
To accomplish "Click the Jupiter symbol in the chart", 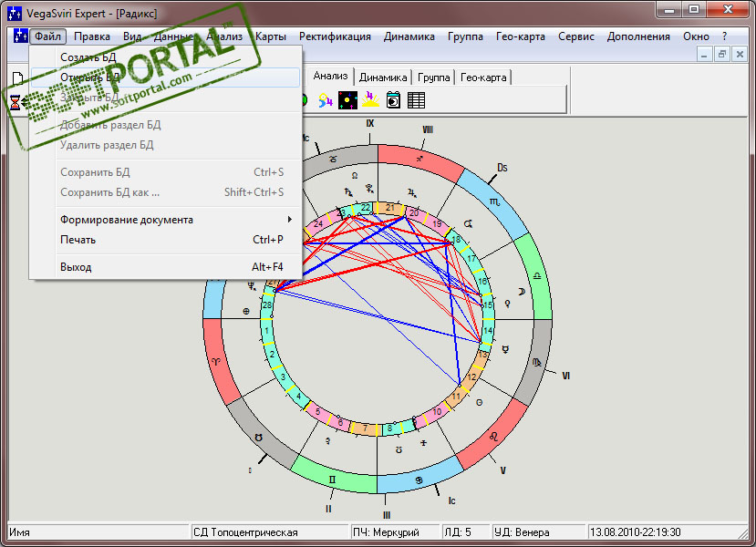I will [x=412, y=193].
